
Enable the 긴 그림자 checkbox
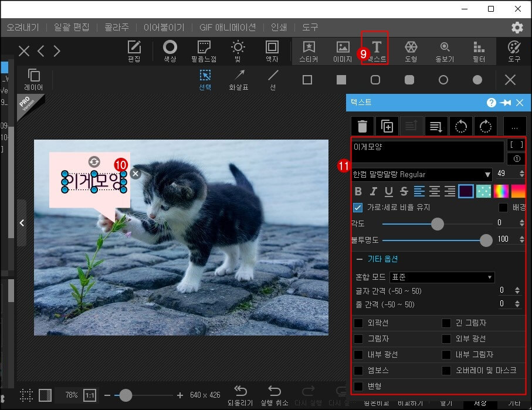446,323
